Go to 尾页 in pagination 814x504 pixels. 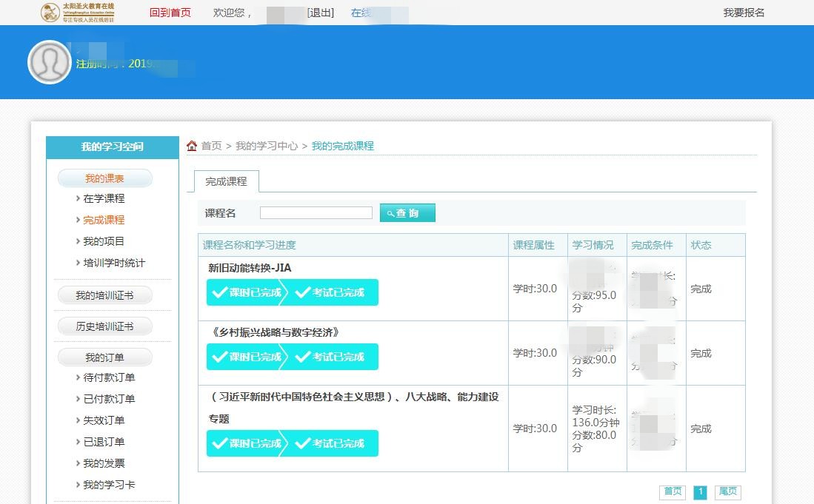pyautogui.click(x=727, y=491)
